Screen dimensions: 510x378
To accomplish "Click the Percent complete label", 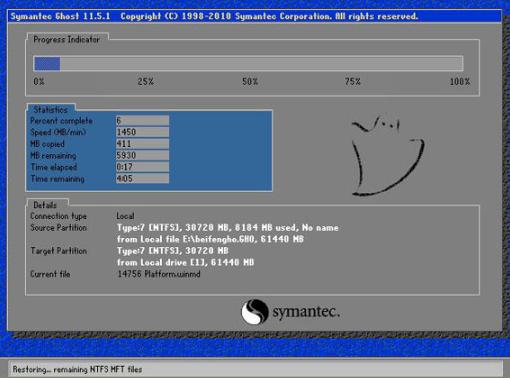I will [62, 121].
